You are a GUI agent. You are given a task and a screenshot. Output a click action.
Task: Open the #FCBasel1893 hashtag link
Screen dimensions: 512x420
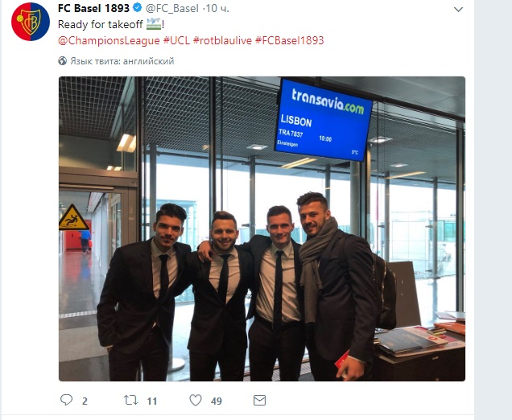point(289,40)
